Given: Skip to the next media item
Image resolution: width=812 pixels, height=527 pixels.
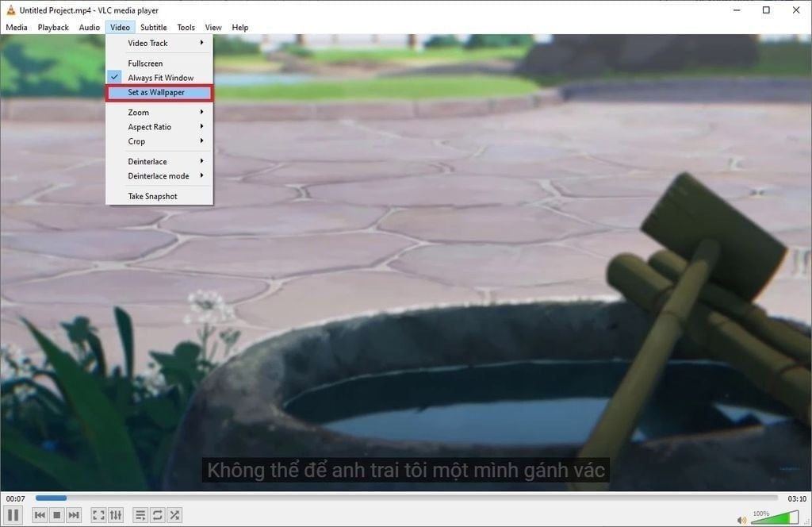Looking at the screenshot, I should [x=74, y=514].
